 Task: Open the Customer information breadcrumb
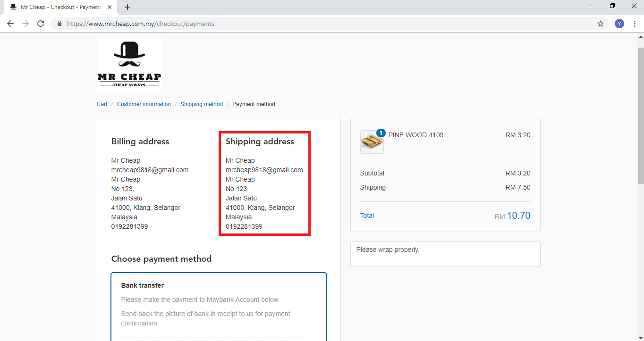(144, 104)
